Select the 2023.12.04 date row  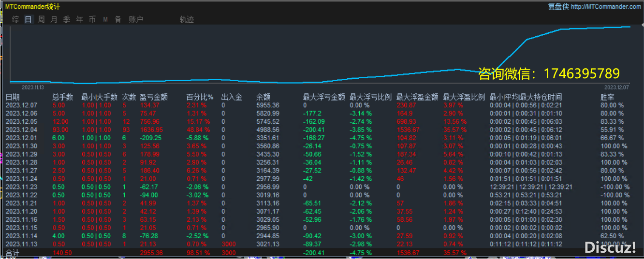click(x=21, y=129)
